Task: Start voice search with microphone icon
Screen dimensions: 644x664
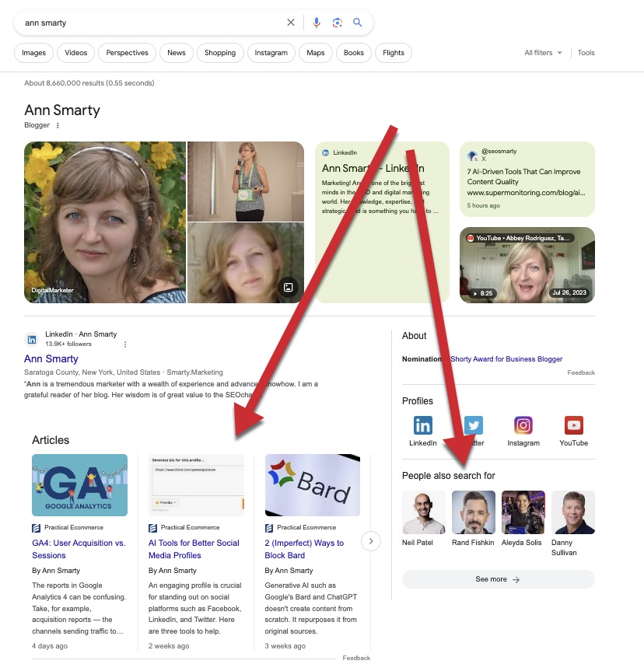Action: (317, 23)
